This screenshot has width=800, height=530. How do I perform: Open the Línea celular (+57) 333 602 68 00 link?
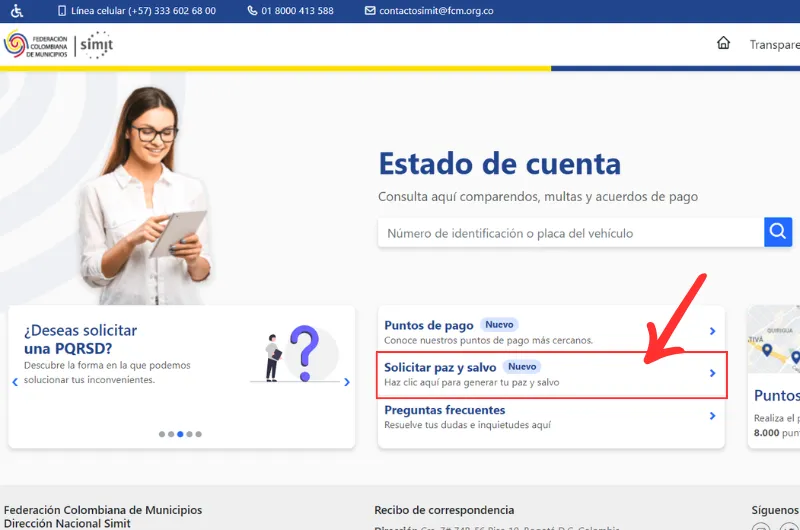point(143,11)
